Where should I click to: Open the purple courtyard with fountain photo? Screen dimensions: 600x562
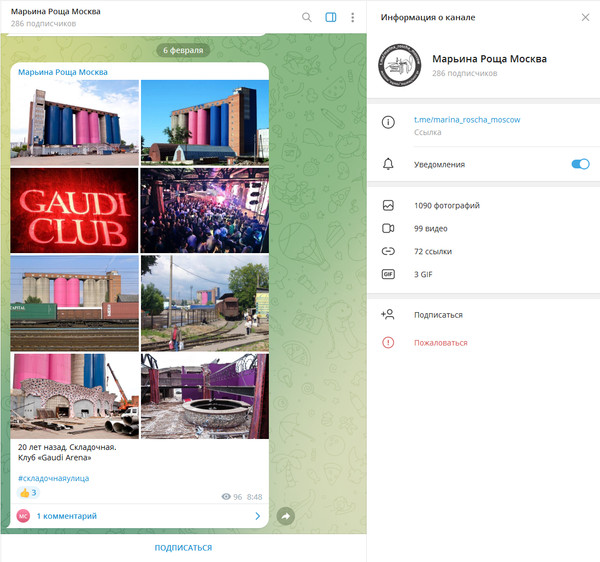point(205,396)
